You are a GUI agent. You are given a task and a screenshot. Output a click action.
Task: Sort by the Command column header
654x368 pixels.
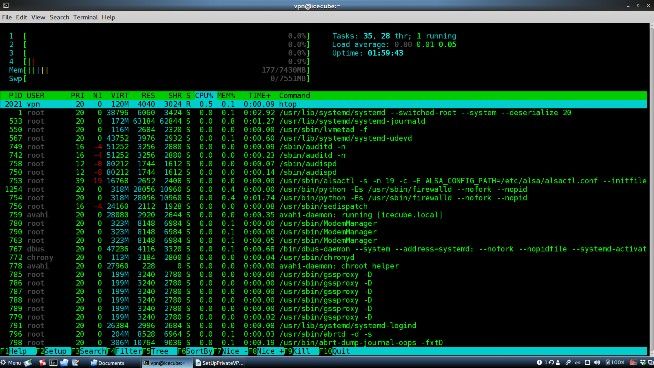(294, 96)
